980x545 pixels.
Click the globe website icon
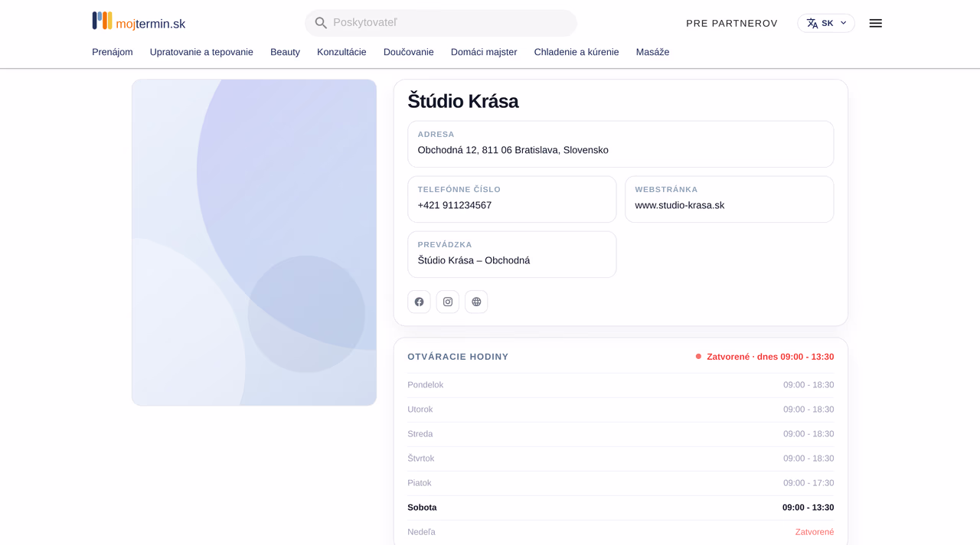tap(476, 302)
